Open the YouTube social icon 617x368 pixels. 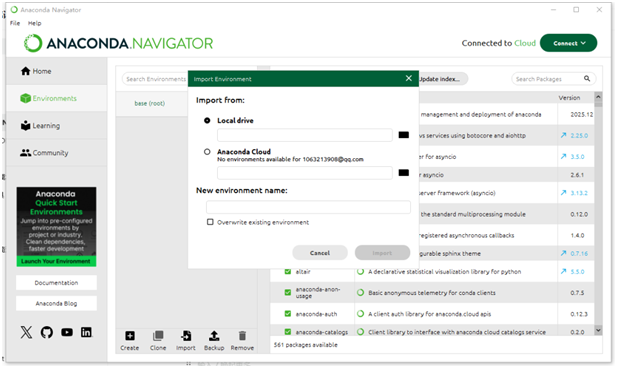(67, 332)
